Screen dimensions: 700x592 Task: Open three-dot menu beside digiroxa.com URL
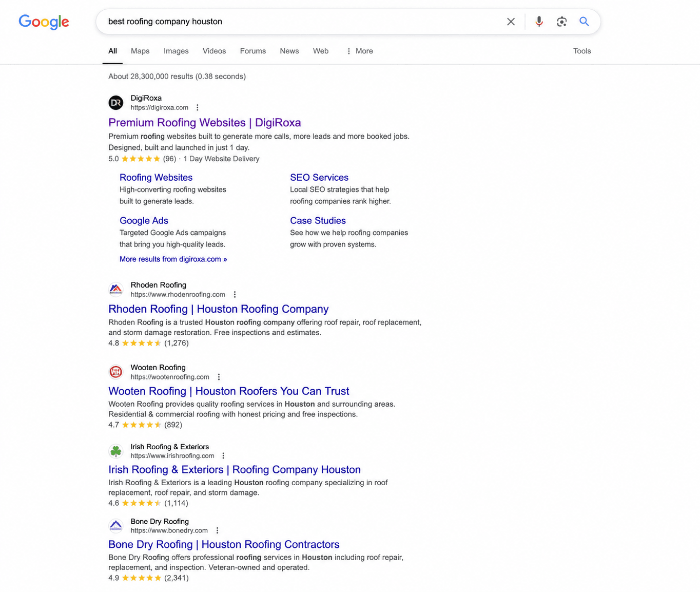(197, 108)
